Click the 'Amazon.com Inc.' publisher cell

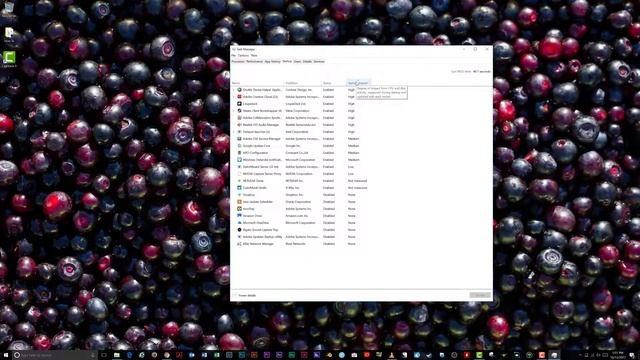[296, 216]
